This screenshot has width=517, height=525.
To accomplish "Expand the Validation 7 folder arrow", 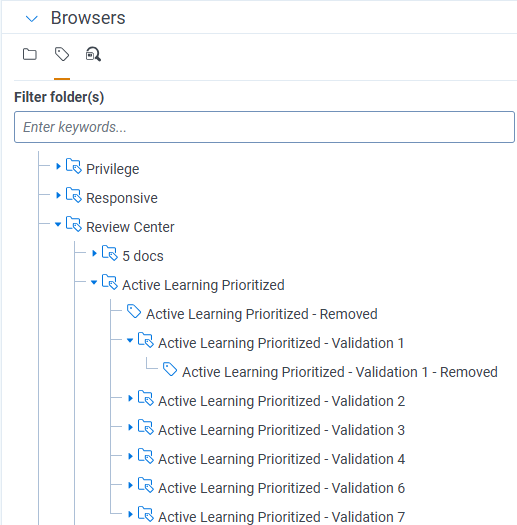I will pyautogui.click(x=131, y=514).
